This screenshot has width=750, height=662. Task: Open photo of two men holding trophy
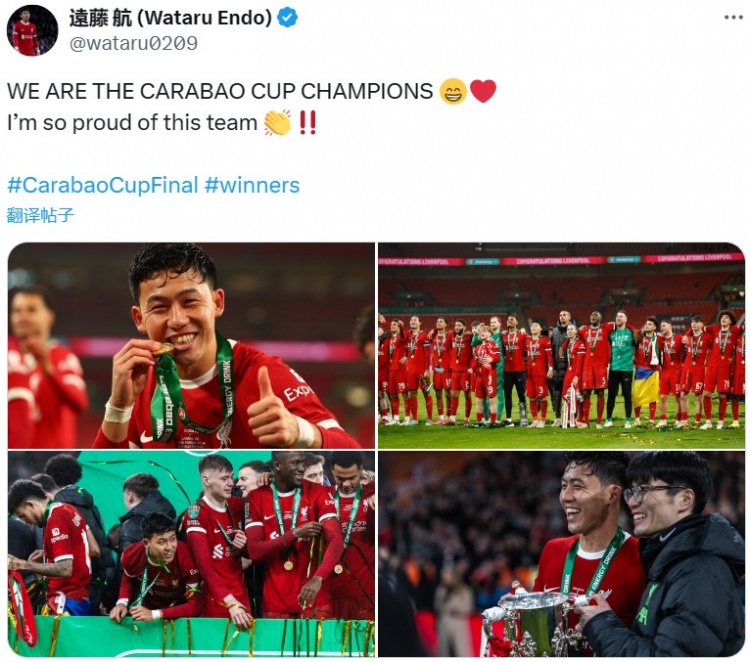pos(562,554)
